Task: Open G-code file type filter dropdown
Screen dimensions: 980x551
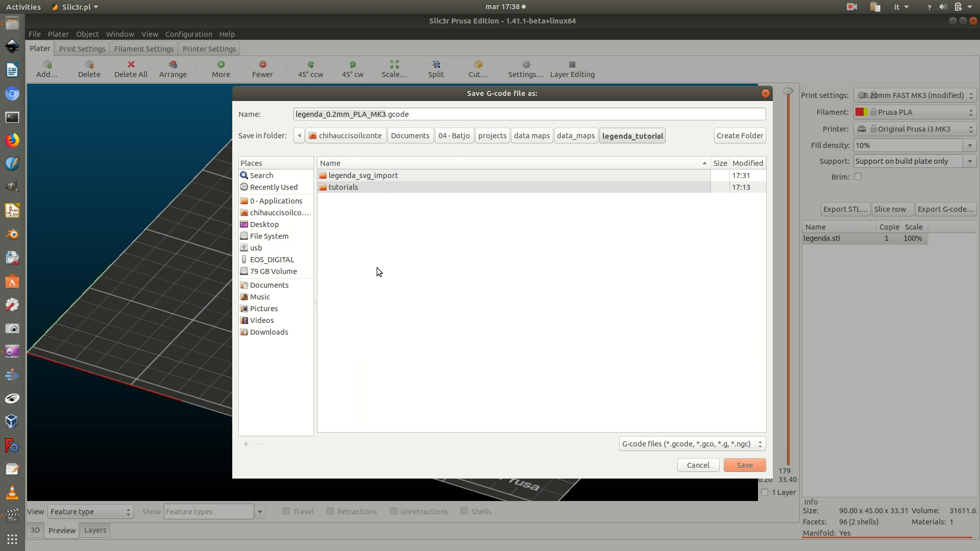Action: (692, 444)
